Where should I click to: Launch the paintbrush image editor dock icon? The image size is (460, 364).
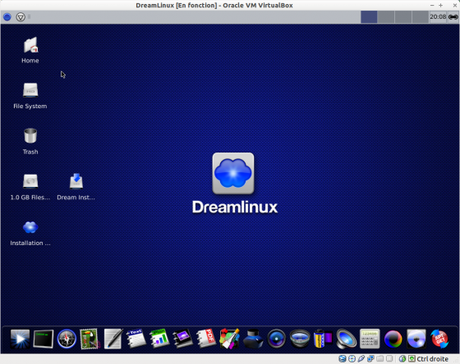(229, 339)
